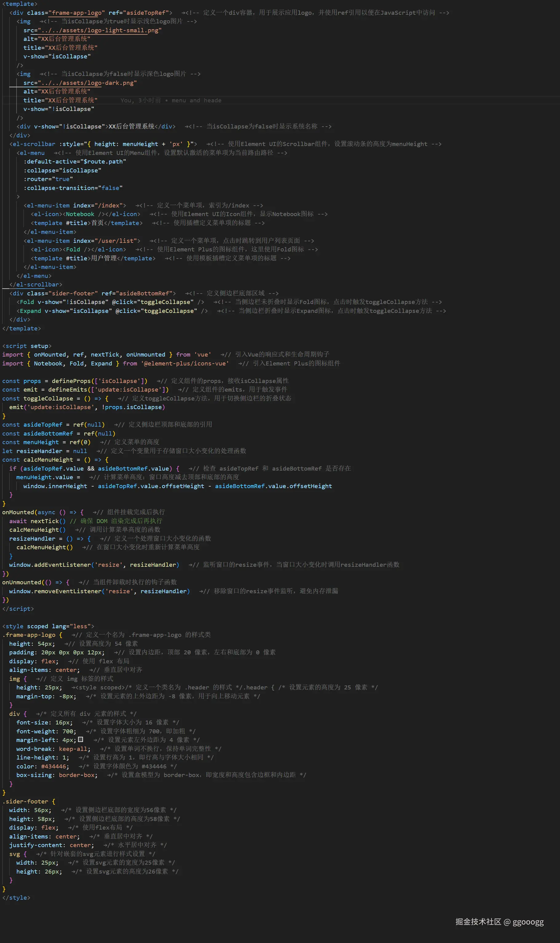Click the font-weight: 700 declaration

(46, 731)
